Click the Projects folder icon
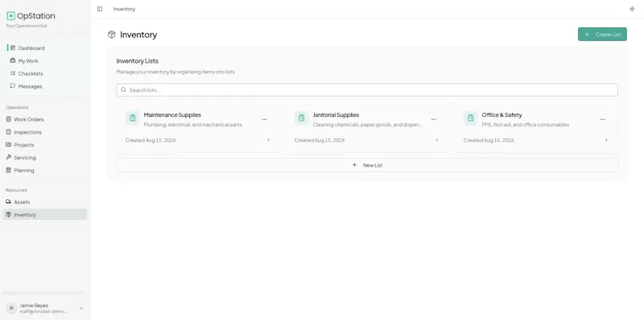The image size is (644, 320). point(9,145)
